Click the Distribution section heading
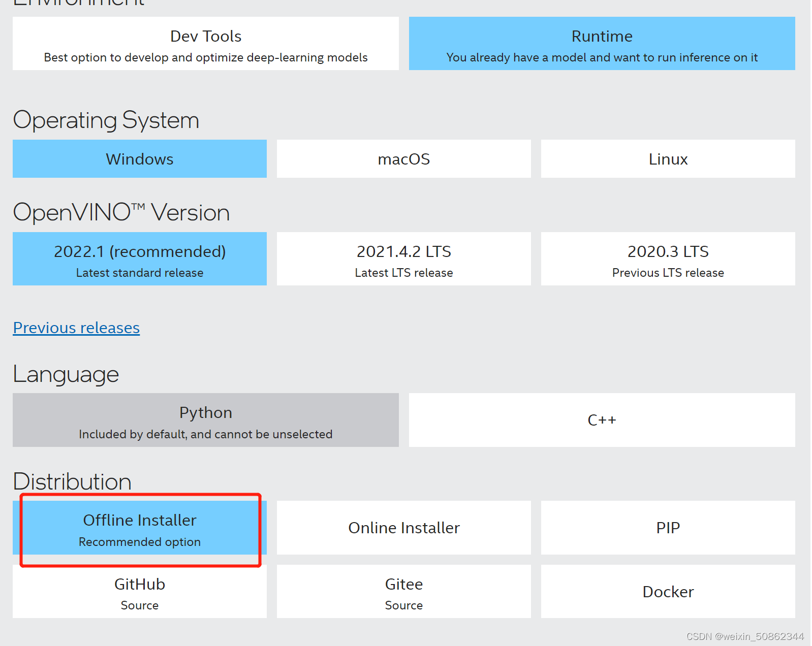The width and height of the screenshot is (812, 646). pos(72,481)
